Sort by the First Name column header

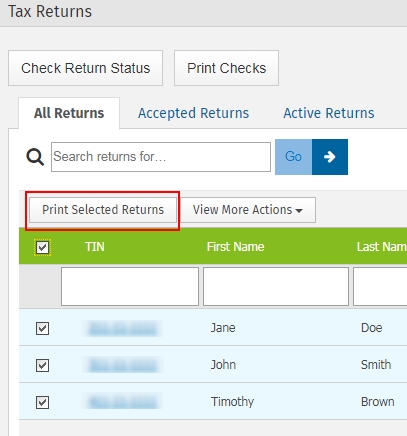pyautogui.click(x=235, y=247)
